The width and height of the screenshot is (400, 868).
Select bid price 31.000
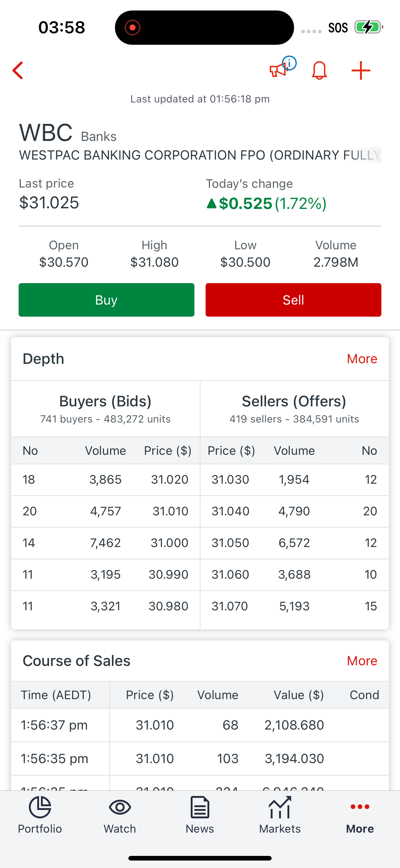pos(169,543)
